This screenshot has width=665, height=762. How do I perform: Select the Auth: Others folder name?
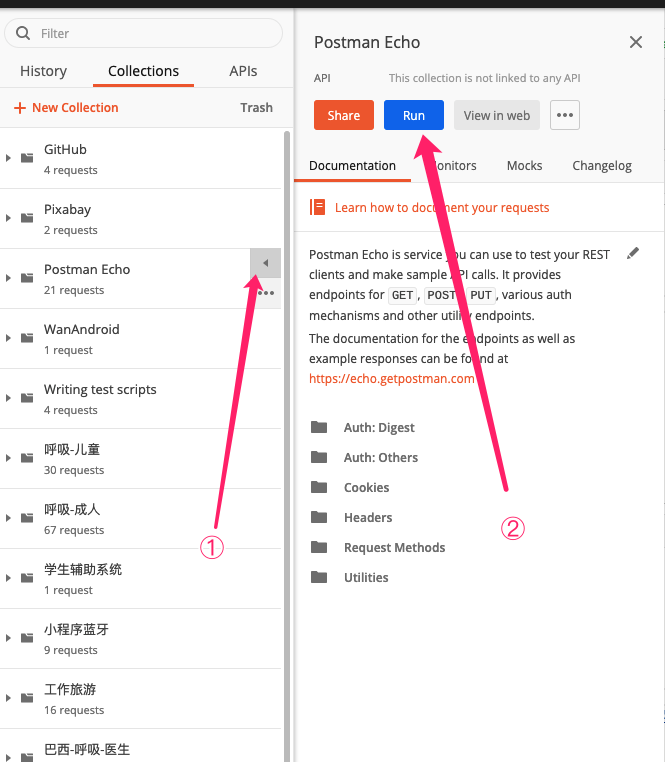381,457
